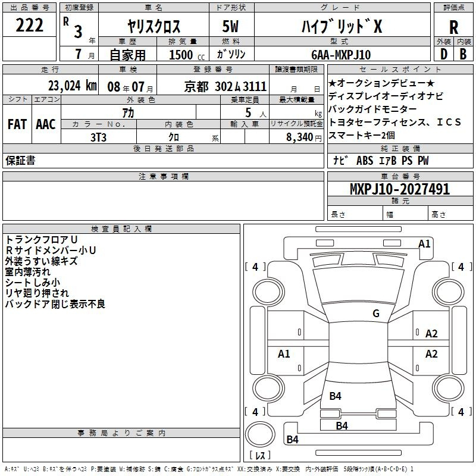Click the inspection expiry 08年07月

tap(130, 87)
